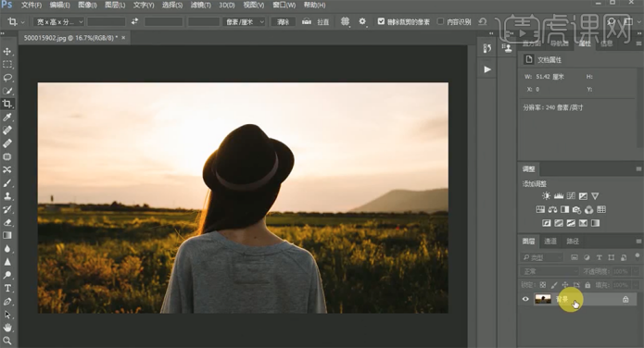Select the Brush tool

7,183
